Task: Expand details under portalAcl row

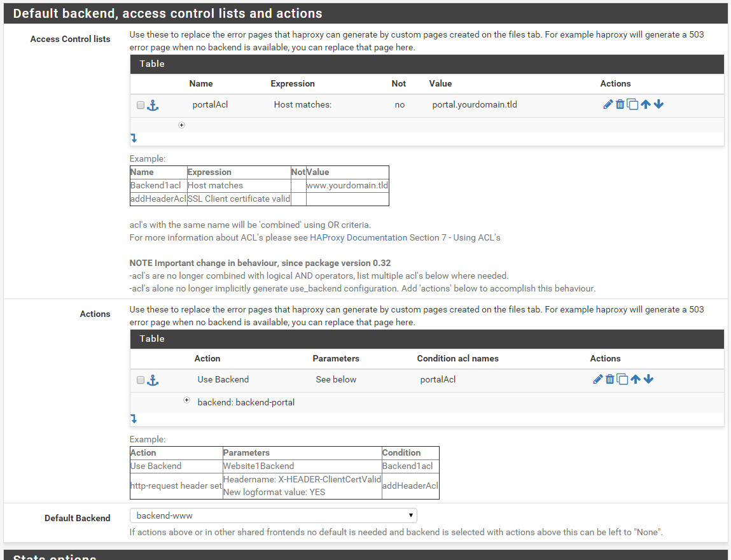Action: click(181, 125)
